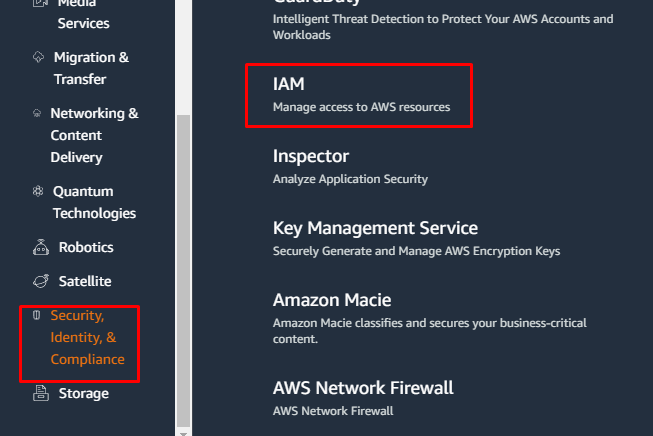
Task: Click the Robotics robot icon
Action: (40, 247)
